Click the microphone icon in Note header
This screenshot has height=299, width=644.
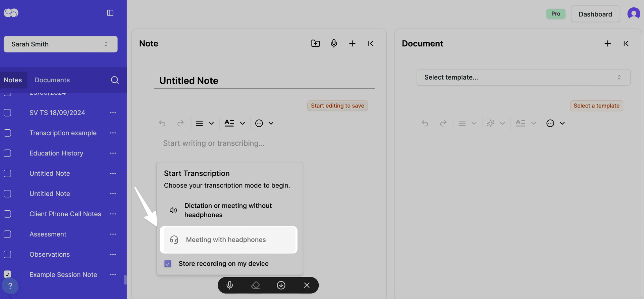coord(334,43)
